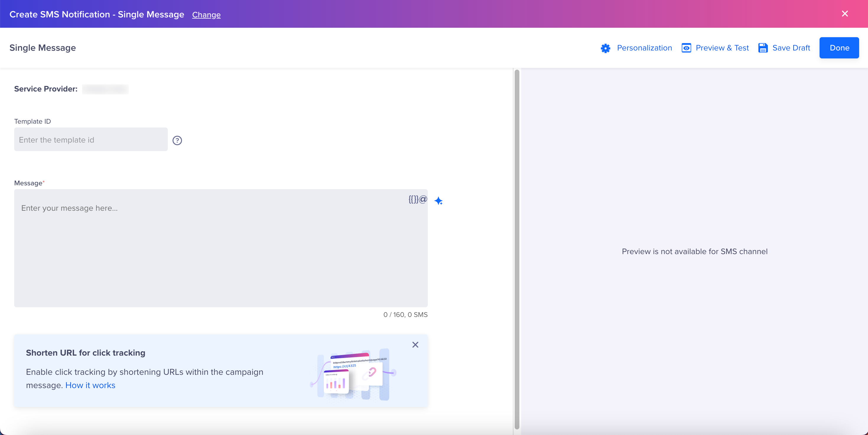Click the Done button
Screen dimensions: 868x435
[x=839, y=48]
